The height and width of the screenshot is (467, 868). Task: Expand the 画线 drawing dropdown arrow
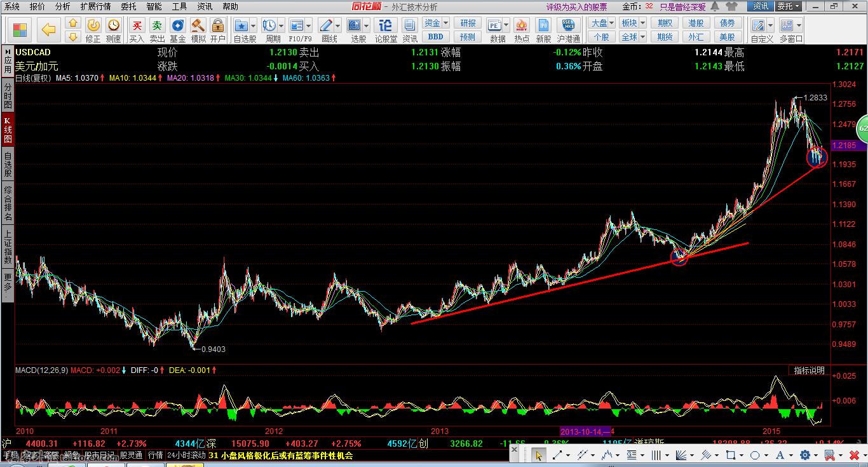click(x=337, y=25)
